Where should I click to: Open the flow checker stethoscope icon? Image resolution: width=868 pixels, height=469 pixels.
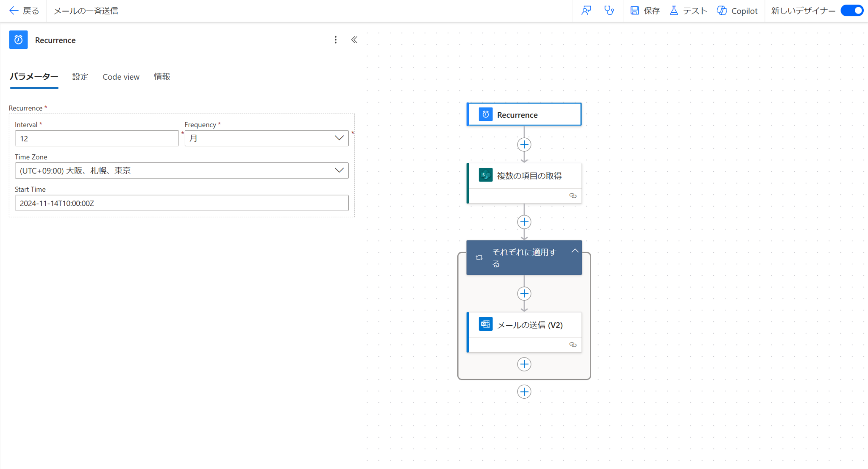(609, 11)
